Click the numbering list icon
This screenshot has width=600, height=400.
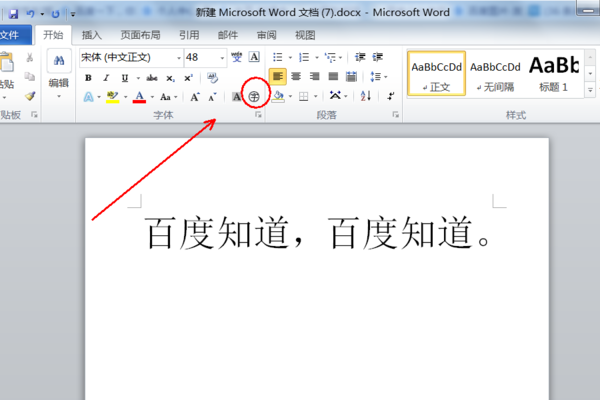coord(304,57)
